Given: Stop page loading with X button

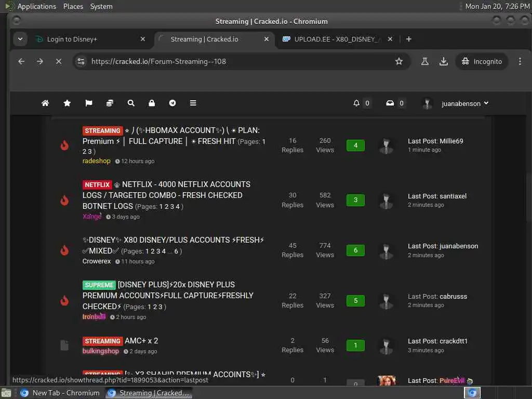Looking at the screenshot, I should tap(59, 61).
